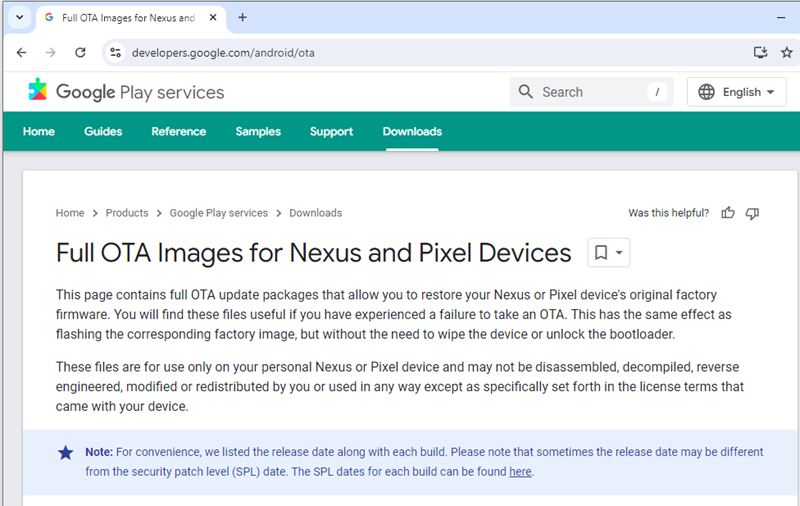This screenshot has width=800, height=506.
Task: Open the tab search chevron
Action: [x=19, y=17]
